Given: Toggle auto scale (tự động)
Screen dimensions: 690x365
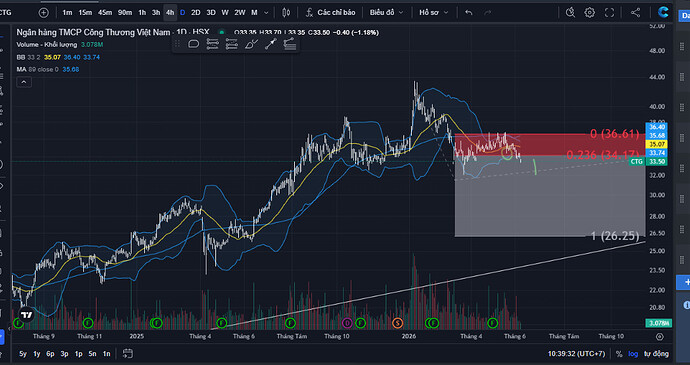Looking at the screenshot, I should [x=656, y=354].
